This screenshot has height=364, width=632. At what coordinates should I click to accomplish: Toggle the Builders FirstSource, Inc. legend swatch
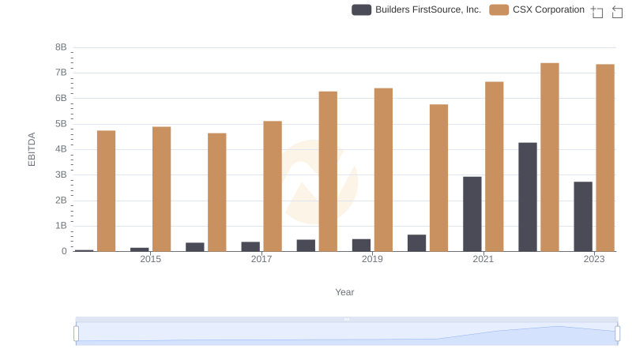click(361, 9)
